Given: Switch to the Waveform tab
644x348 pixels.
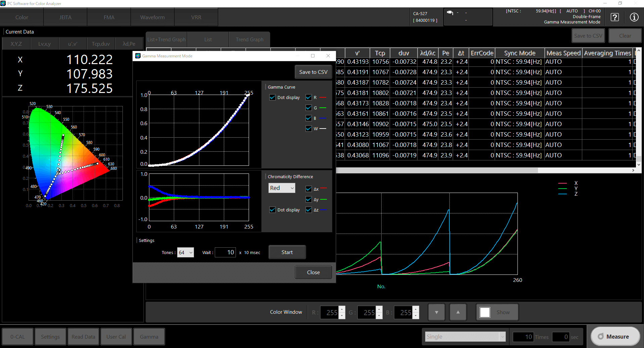Looking at the screenshot, I should click(152, 17).
